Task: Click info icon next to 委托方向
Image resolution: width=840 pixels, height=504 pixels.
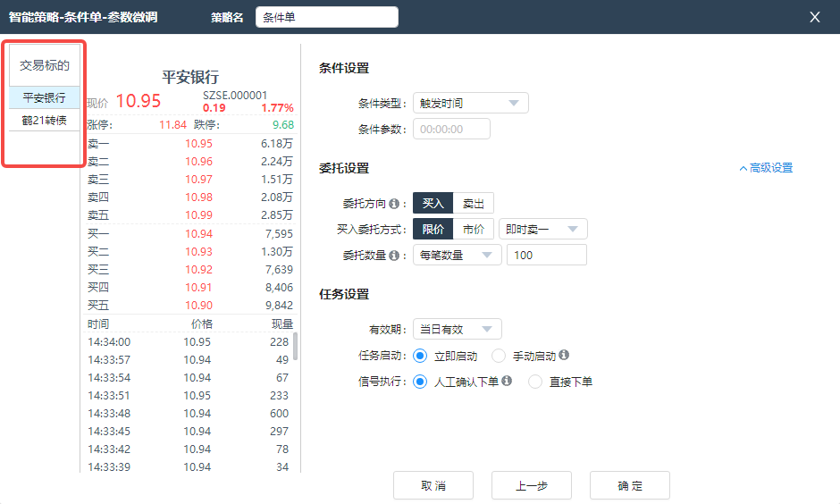Action: tap(404, 204)
